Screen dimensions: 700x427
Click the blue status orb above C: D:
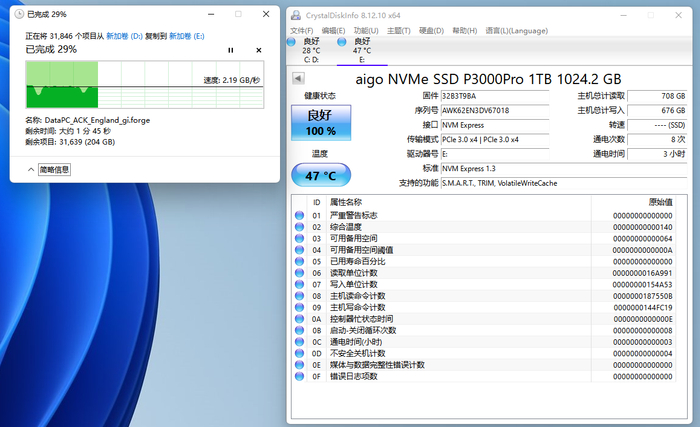292,42
